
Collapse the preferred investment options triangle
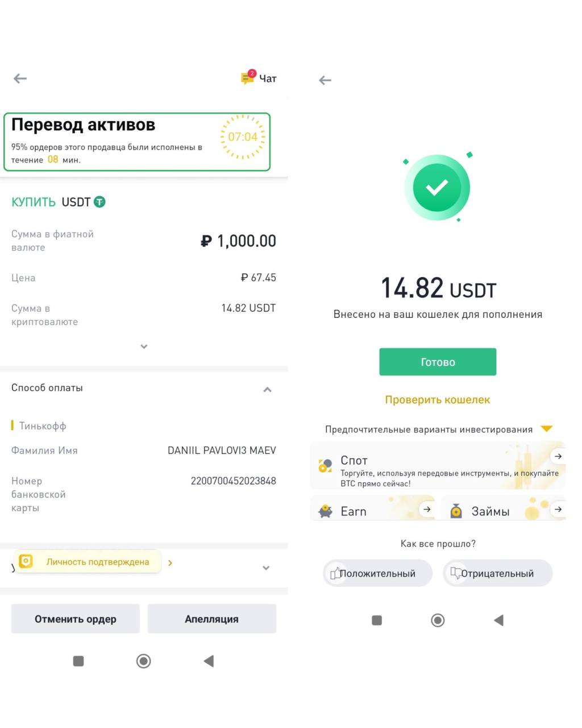tap(547, 429)
